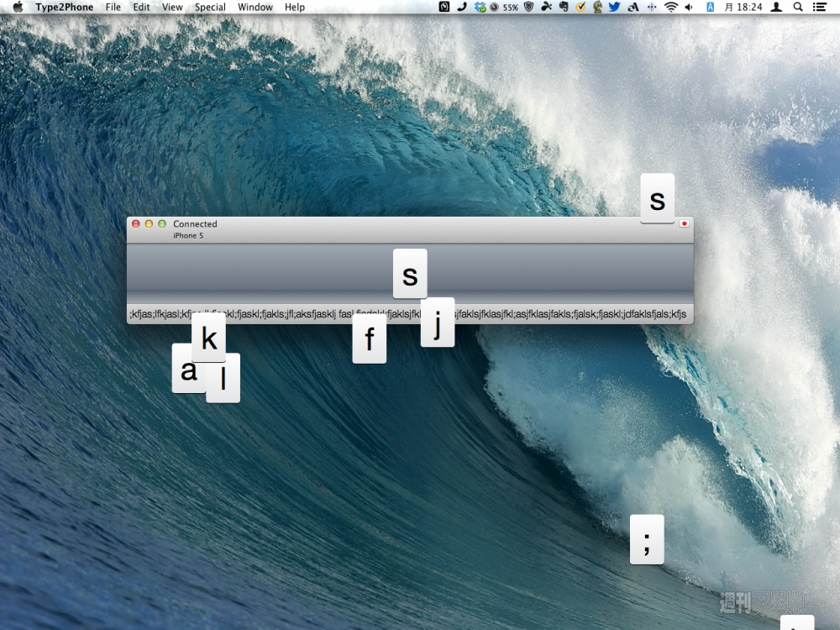Open the Wi-Fi status menu

click(x=670, y=7)
